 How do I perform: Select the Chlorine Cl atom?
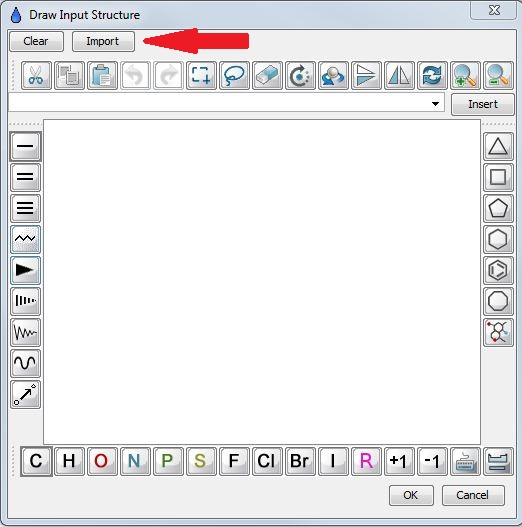coord(267,461)
